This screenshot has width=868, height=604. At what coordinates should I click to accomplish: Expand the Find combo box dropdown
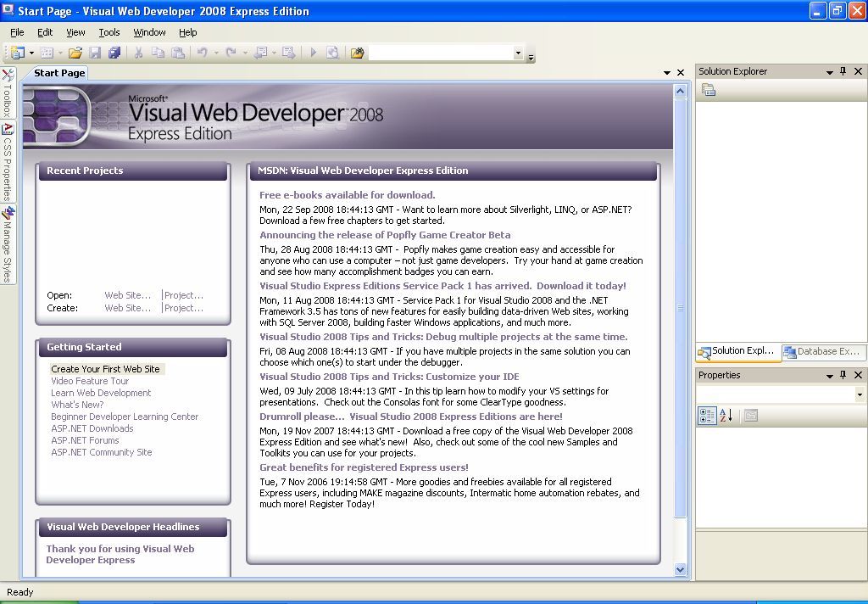coord(518,53)
